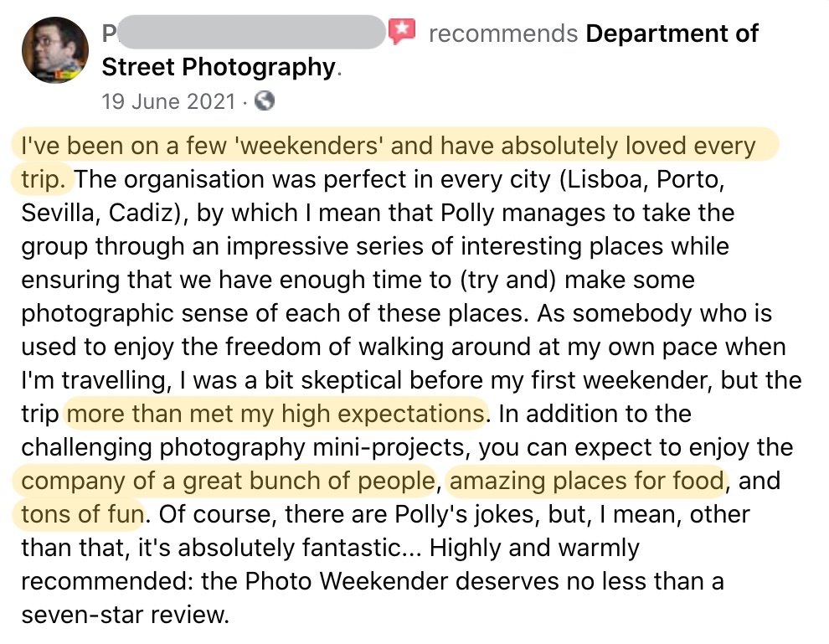
Task: Open the Department of Street Photography page link
Action: tap(672, 33)
